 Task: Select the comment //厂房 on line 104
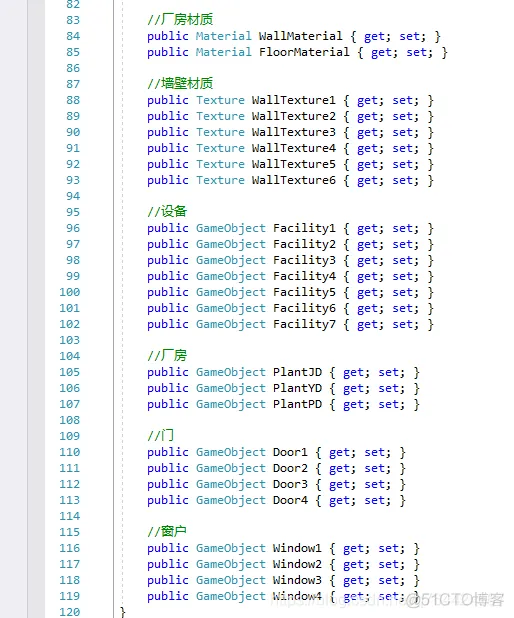click(167, 356)
